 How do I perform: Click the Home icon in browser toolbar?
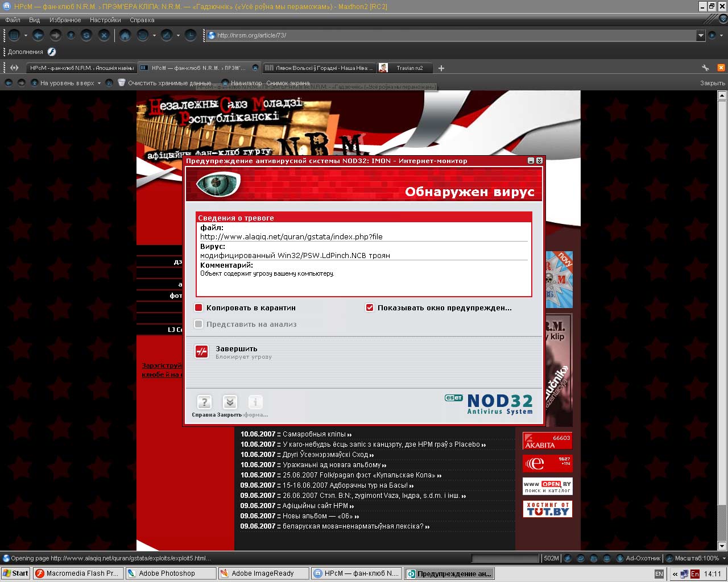[125, 35]
